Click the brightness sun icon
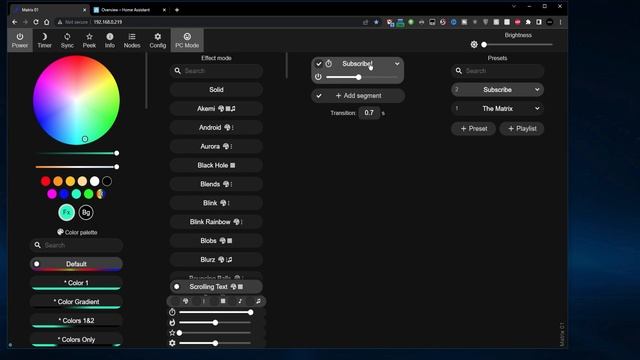The height and width of the screenshot is (360, 640). pos(474,44)
